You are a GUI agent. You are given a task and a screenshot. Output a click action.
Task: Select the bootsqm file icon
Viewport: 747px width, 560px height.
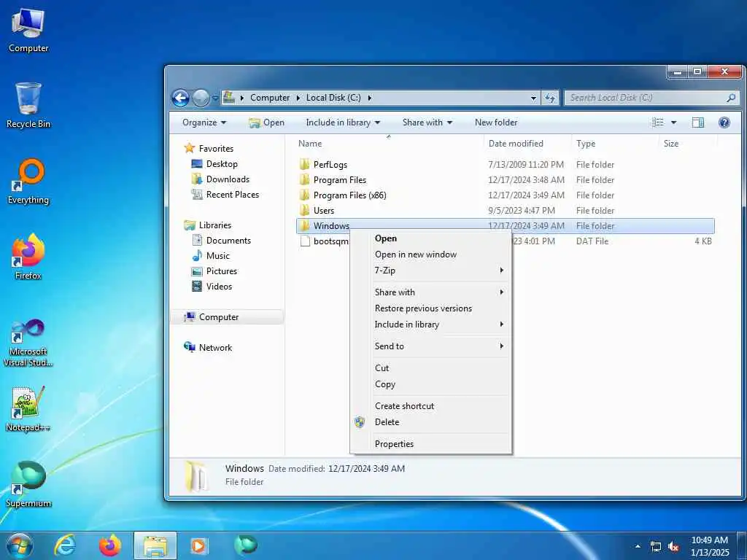[x=305, y=241]
